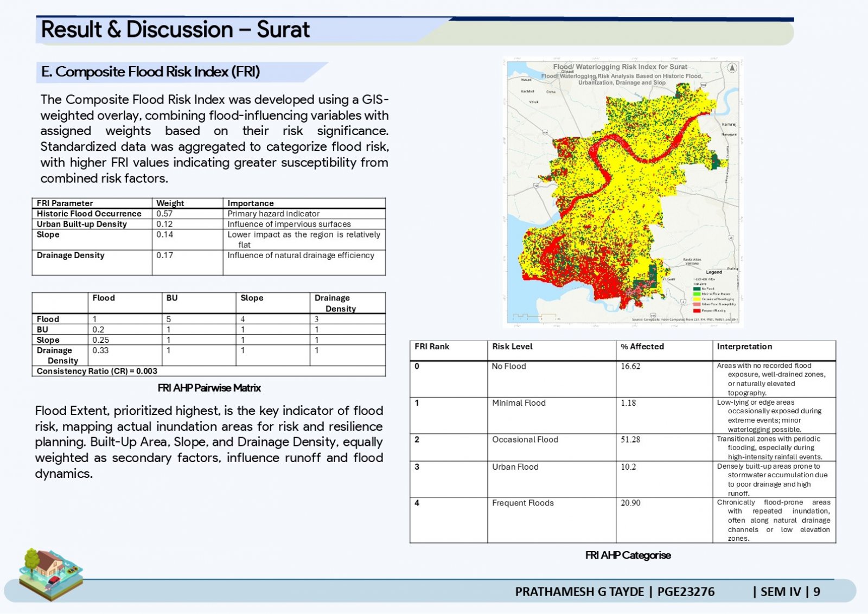Click pairwise matrix value 4
Viewport: 868px width, 614px height.
(x=242, y=319)
